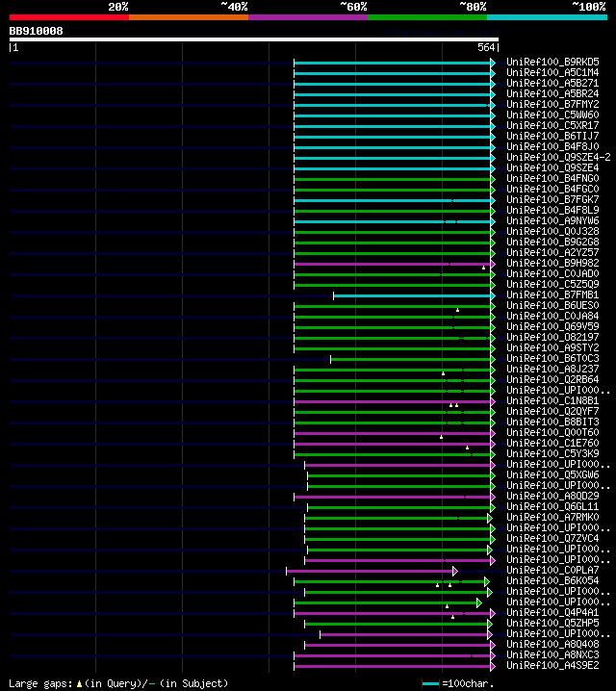This screenshot has height=691, width=616.
Task: Select the UniRef100_B9RKD5 label
Action: pyautogui.click(x=552, y=62)
